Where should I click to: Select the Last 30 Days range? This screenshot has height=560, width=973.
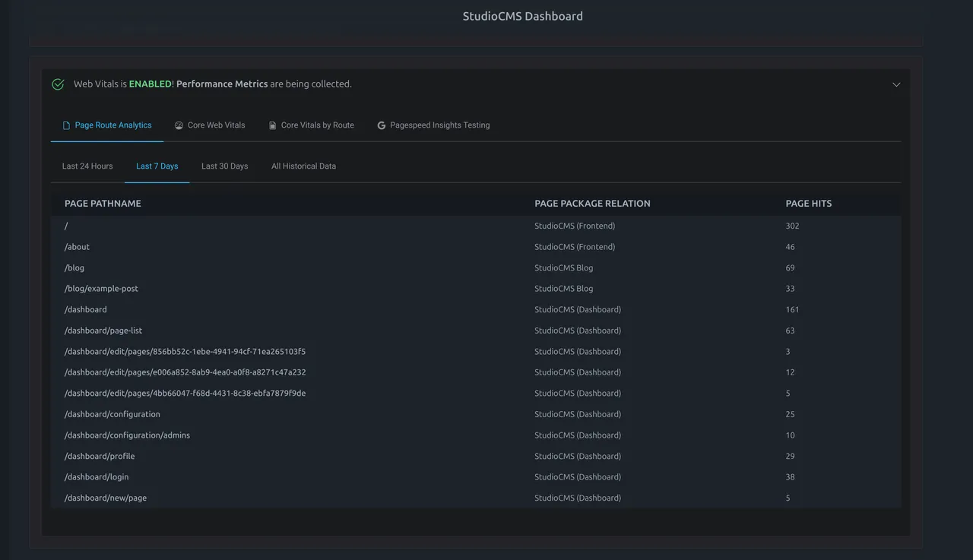coord(225,166)
